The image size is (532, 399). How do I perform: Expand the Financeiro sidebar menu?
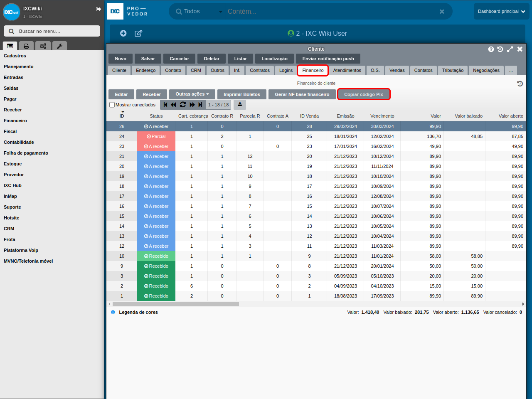(15, 121)
